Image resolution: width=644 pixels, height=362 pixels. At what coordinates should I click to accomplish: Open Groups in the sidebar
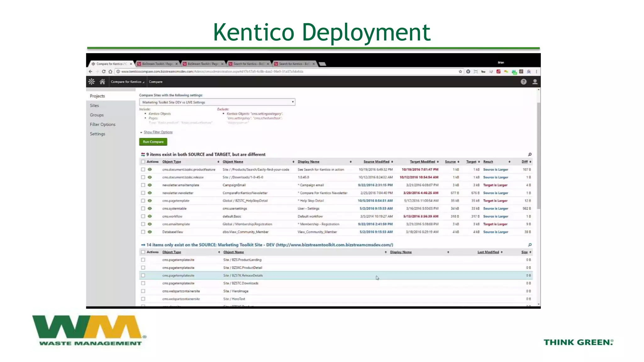pyautogui.click(x=97, y=115)
